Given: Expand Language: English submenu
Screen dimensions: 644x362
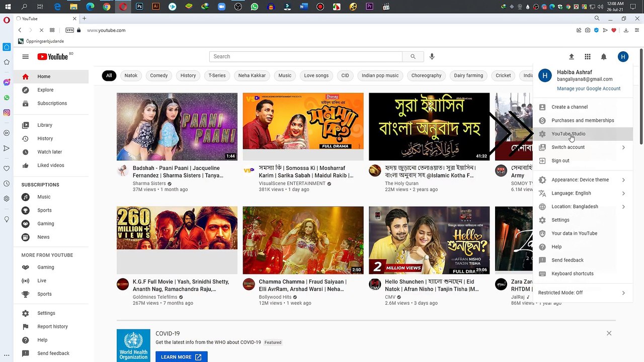Looking at the screenshot, I should (x=582, y=193).
